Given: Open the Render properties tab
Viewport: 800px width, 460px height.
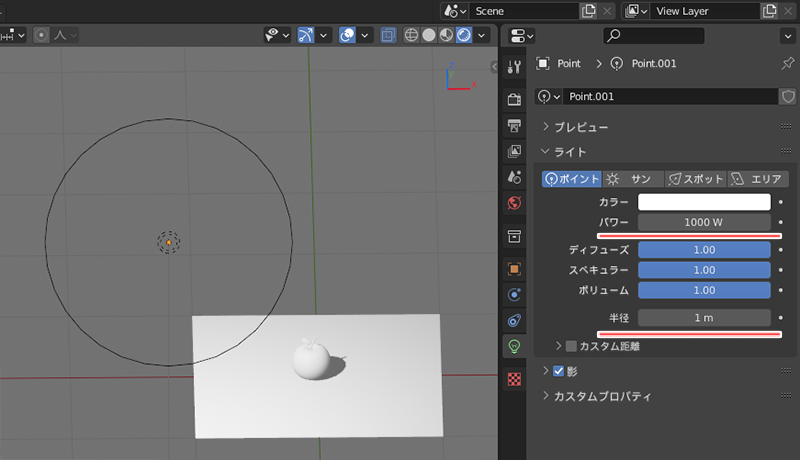Looking at the screenshot, I should pos(515,100).
